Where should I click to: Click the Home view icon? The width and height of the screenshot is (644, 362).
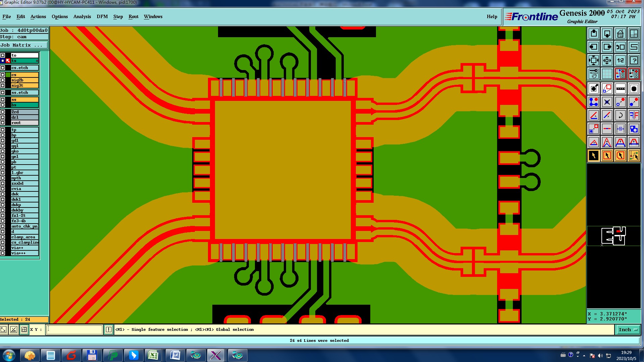pos(620,34)
